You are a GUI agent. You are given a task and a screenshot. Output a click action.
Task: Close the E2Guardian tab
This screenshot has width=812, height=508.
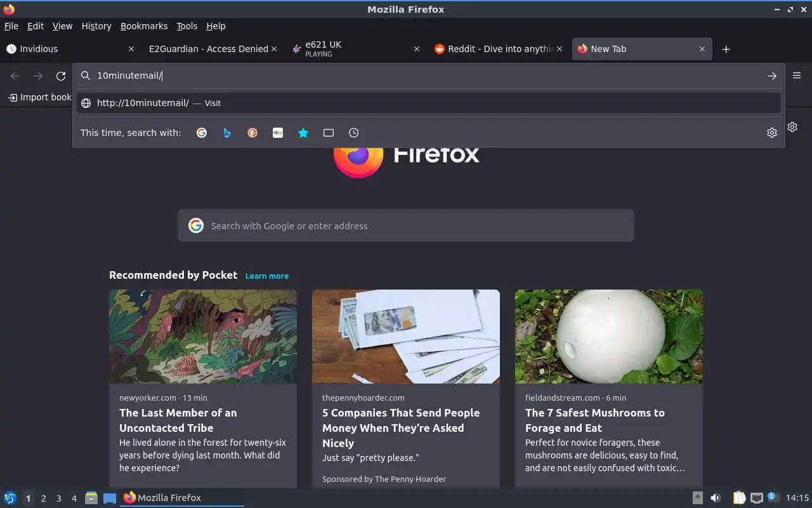pos(274,49)
